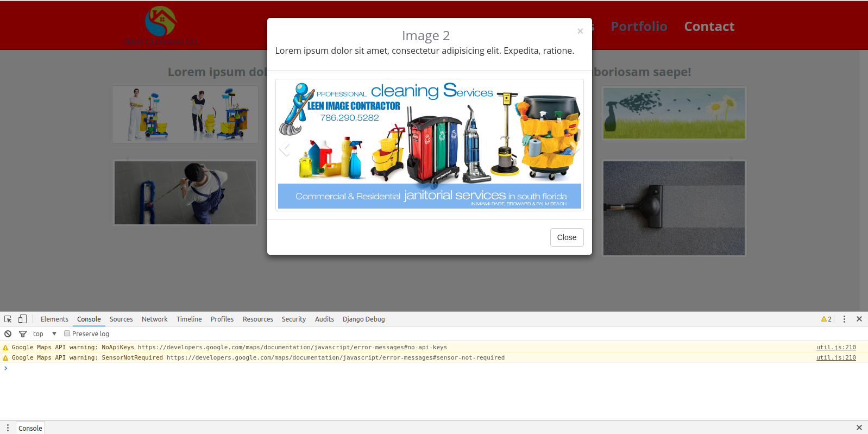Open the Portfolio navigation link

coord(639,26)
